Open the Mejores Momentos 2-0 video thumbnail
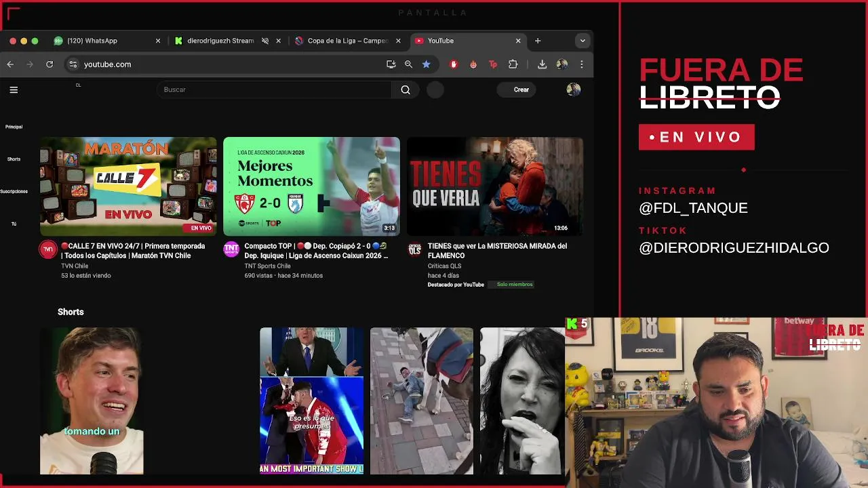This screenshot has height=488, width=868. pyautogui.click(x=311, y=186)
